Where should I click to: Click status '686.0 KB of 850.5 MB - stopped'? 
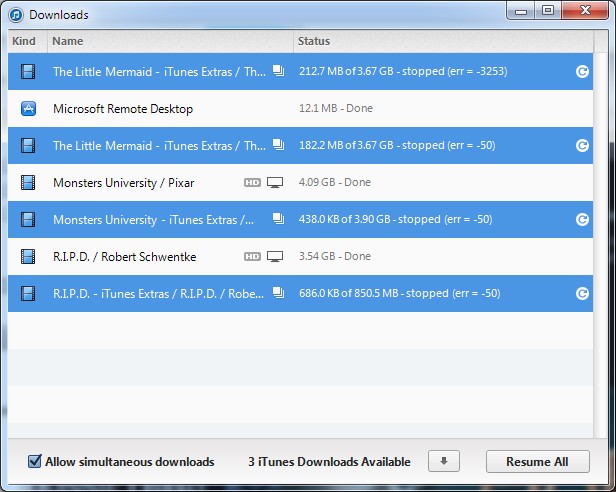[x=400, y=293]
